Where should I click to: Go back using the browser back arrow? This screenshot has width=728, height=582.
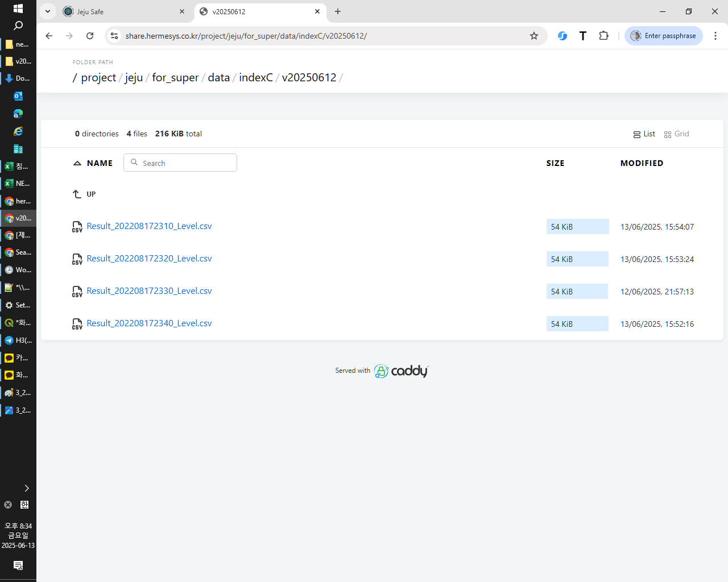point(49,36)
